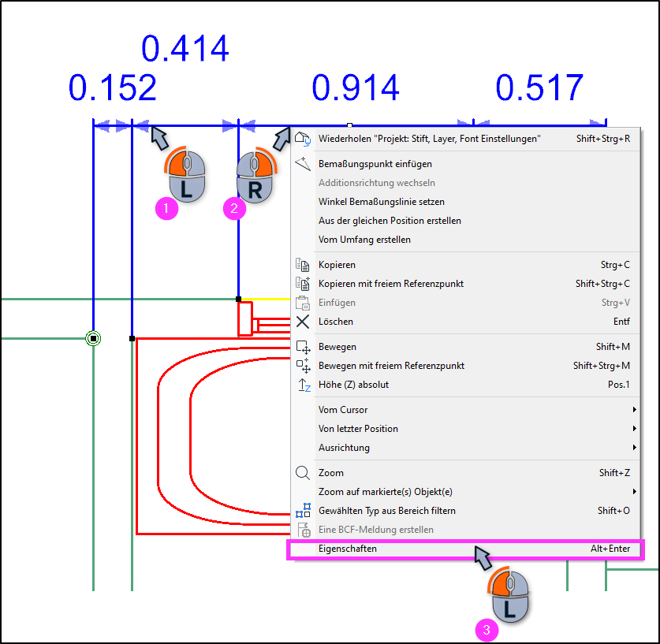660x644 pixels.
Task: Select Eine BCF-Meldung erstellen entry
Action: point(465,530)
